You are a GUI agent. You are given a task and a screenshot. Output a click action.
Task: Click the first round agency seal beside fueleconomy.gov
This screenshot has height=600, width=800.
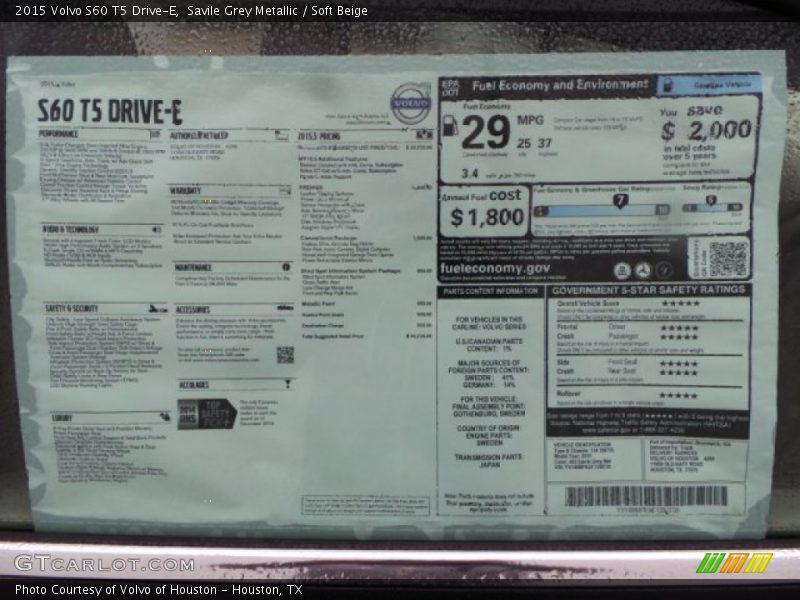point(622,270)
